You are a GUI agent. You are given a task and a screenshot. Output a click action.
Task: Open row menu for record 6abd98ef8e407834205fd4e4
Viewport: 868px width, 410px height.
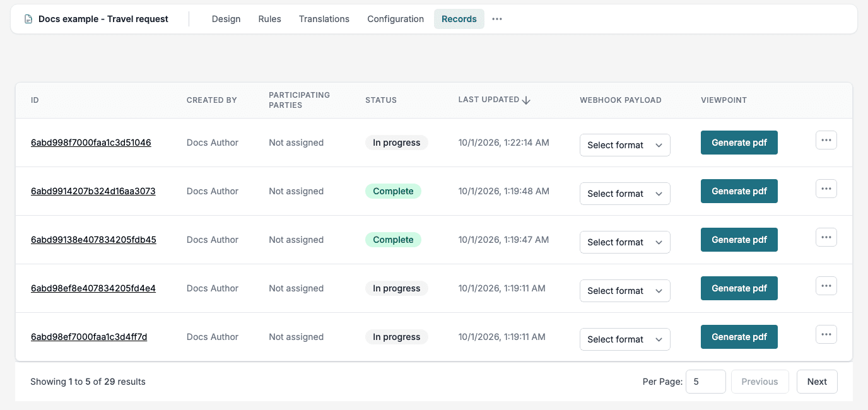(x=826, y=286)
